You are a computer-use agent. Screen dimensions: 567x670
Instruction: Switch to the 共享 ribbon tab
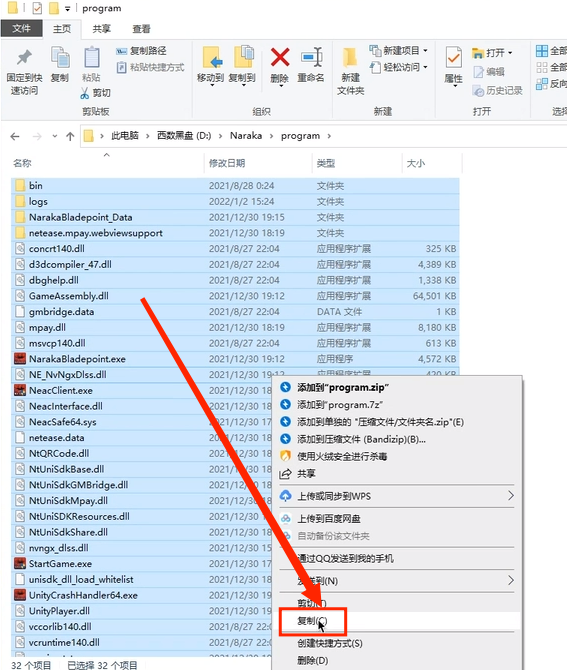[x=102, y=29]
